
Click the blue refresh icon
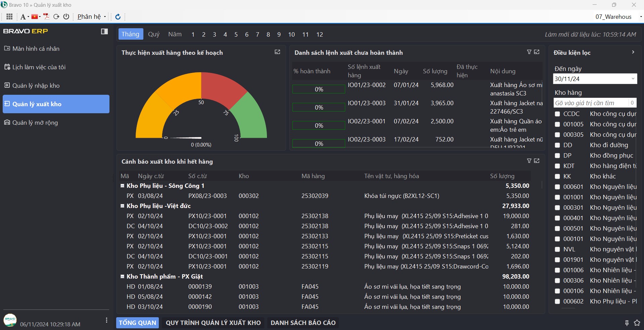pyautogui.click(x=118, y=17)
